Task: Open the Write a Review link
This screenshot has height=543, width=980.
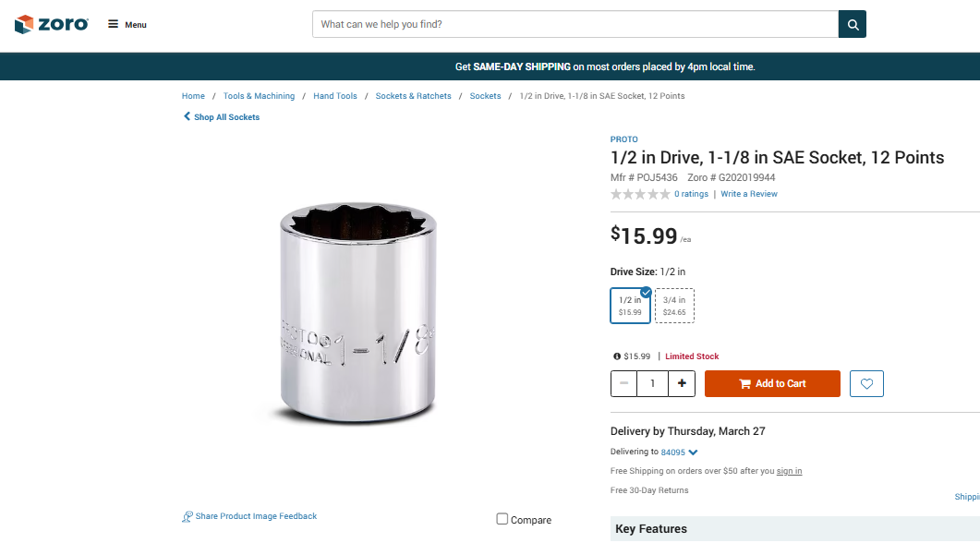Action: (749, 194)
